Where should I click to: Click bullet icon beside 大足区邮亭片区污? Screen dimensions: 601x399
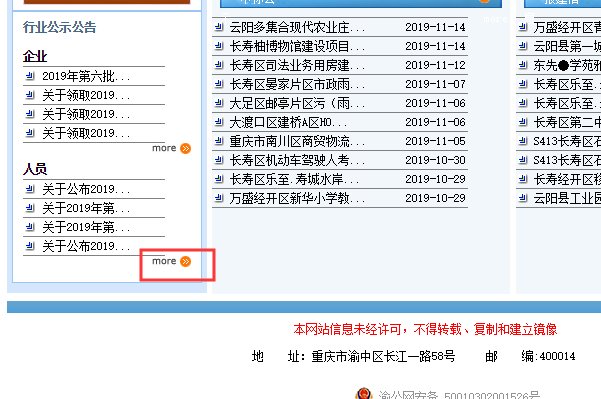(x=219, y=103)
